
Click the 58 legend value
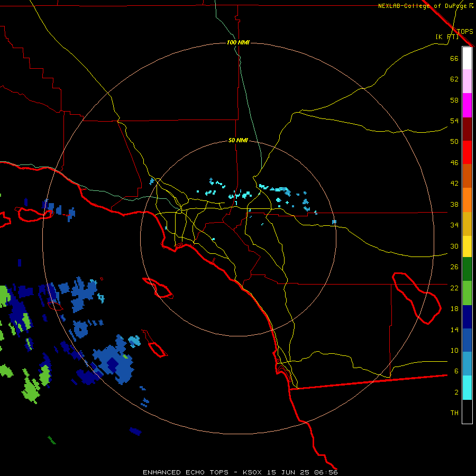[454, 100]
